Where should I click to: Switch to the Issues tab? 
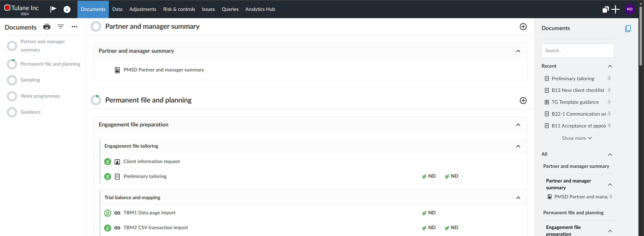tap(208, 9)
